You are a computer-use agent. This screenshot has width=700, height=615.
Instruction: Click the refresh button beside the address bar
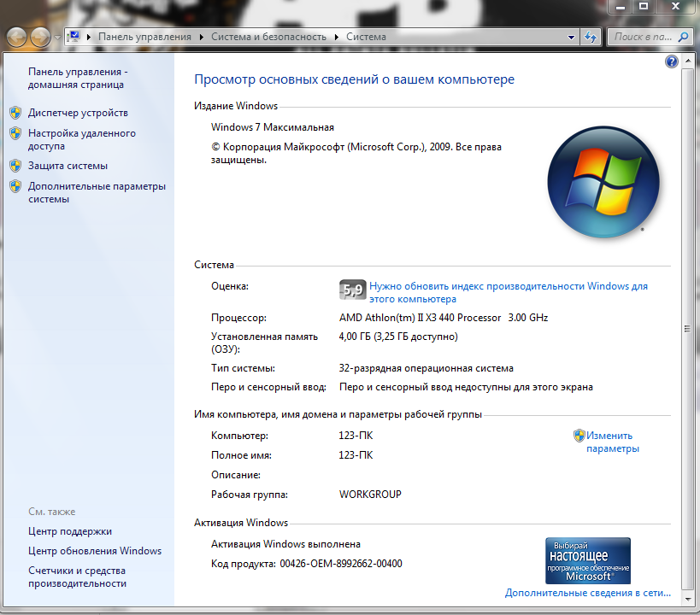click(x=590, y=38)
